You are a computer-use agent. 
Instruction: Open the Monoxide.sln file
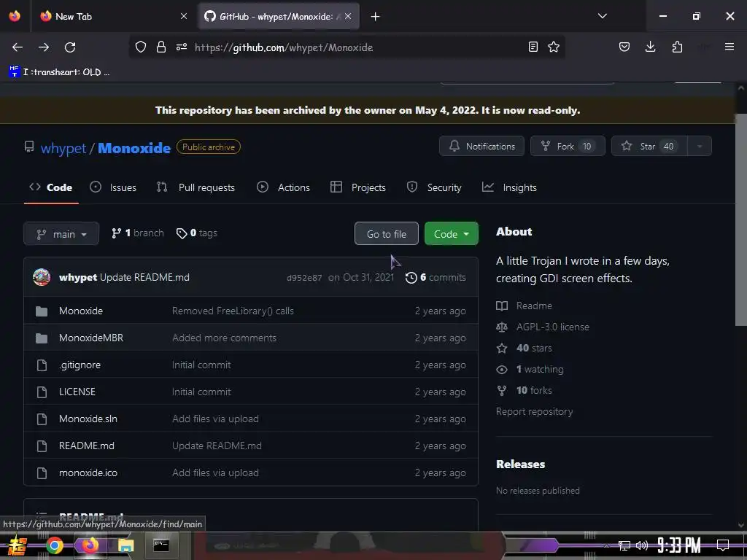88,419
